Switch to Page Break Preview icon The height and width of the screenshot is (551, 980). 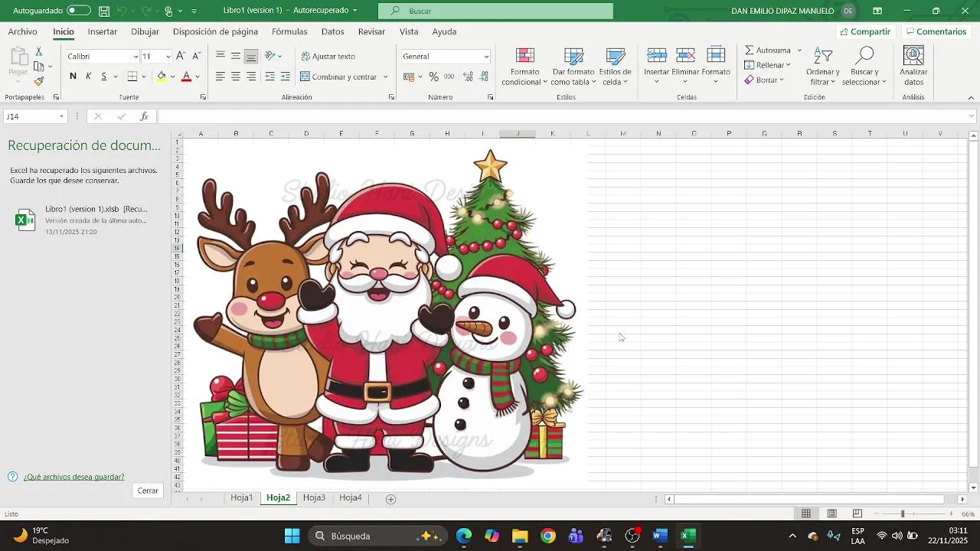(857, 514)
